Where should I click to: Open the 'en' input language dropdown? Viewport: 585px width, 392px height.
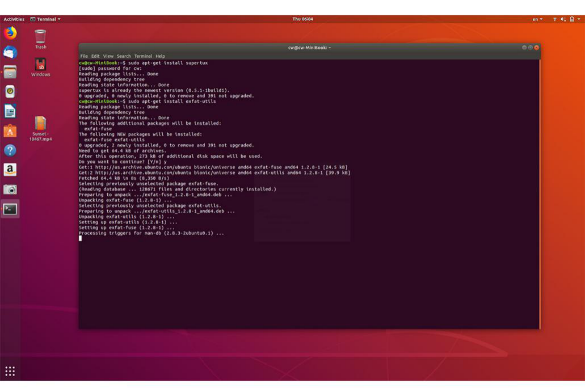(537, 19)
